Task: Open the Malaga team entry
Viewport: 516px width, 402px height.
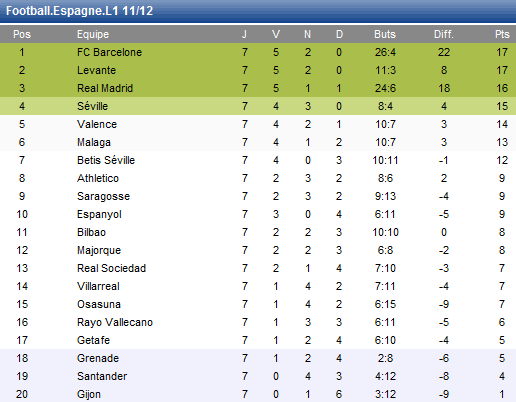Action: [x=94, y=142]
